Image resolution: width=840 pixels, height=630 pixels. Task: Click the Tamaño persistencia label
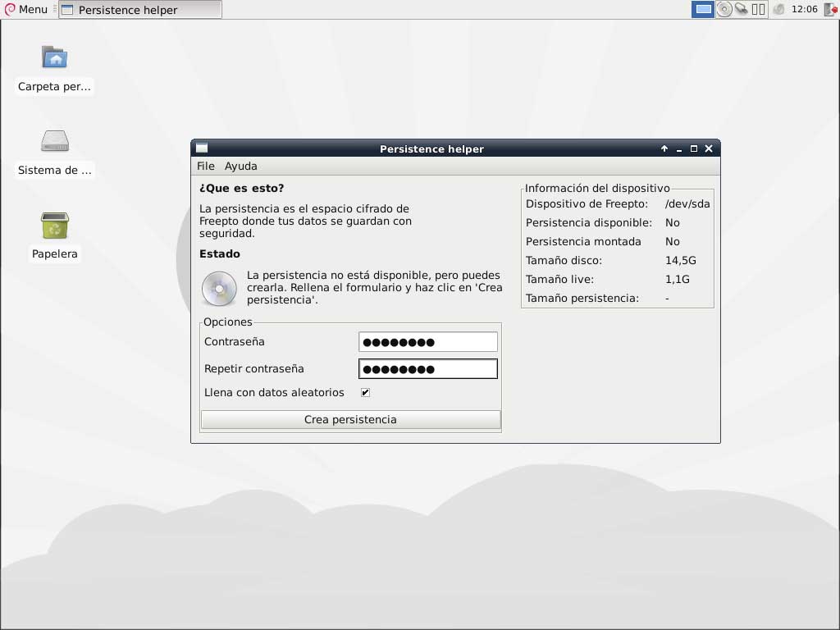582,299
